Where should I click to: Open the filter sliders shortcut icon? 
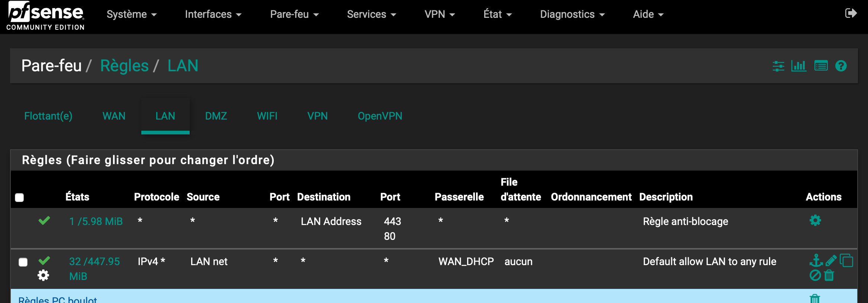coord(778,66)
